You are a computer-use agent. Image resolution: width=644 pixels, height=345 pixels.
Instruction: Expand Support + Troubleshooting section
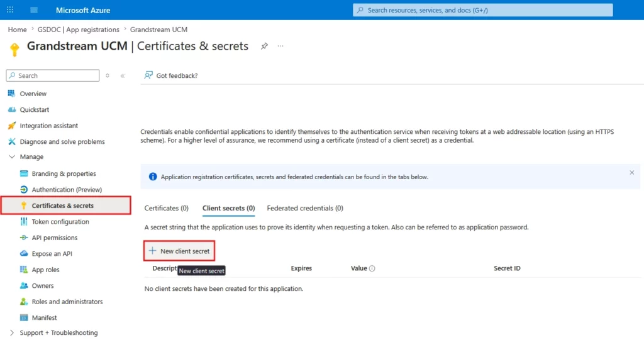click(11, 332)
